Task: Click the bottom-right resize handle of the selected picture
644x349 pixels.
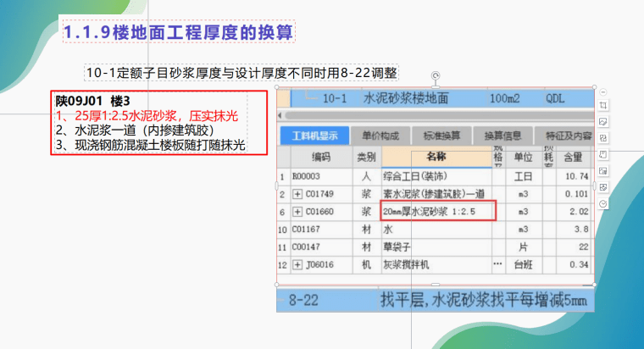Action: coord(594,285)
